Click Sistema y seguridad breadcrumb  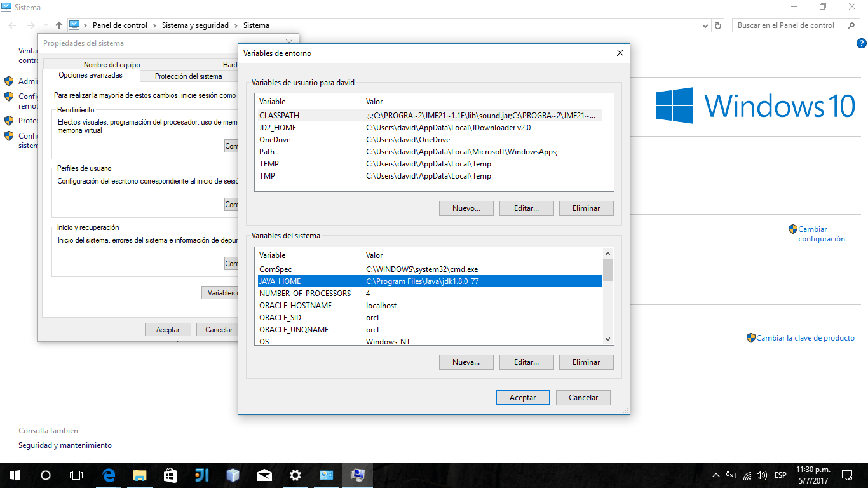pos(195,25)
